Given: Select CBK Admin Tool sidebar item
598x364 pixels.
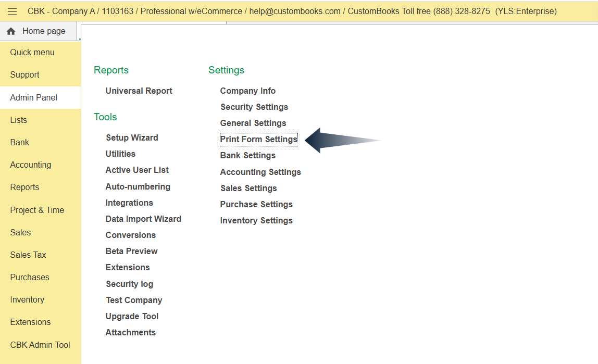Looking at the screenshot, I should pyautogui.click(x=40, y=345).
